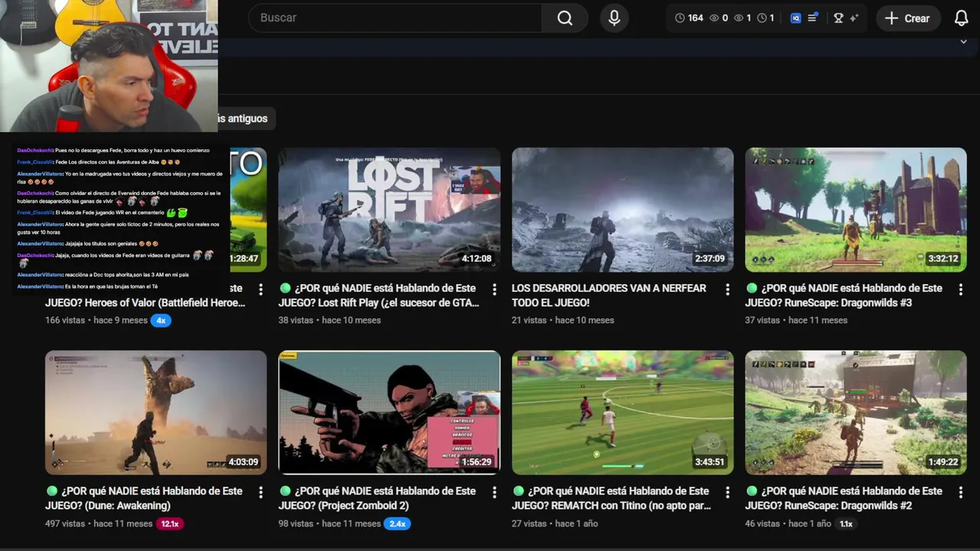Open the Lost Rift Play video title
Screen dimensions: 980x551
pyautogui.click(x=379, y=295)
